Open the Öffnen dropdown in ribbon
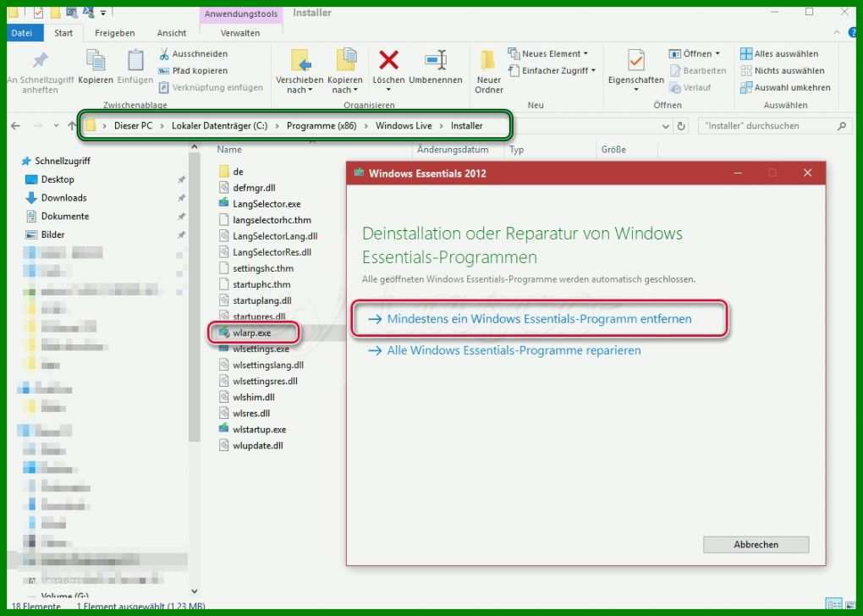Screen dimensions: 863x616 [x=695, y=54]
